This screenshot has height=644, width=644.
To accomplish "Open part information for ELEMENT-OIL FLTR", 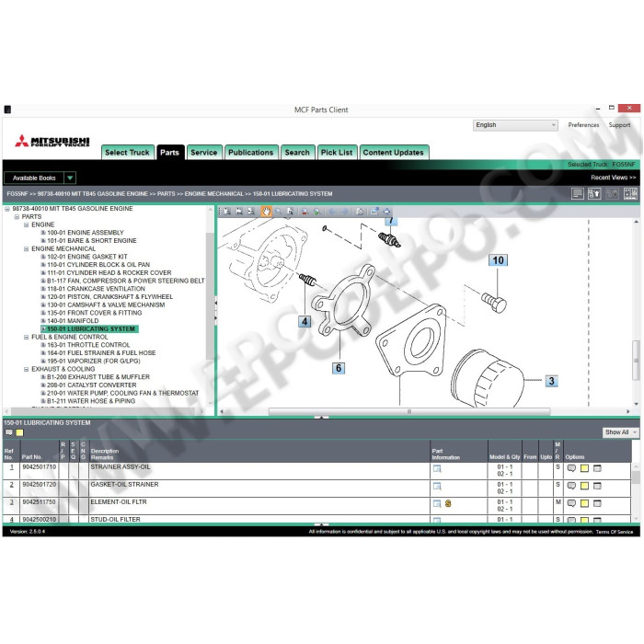I will (437, 503).
